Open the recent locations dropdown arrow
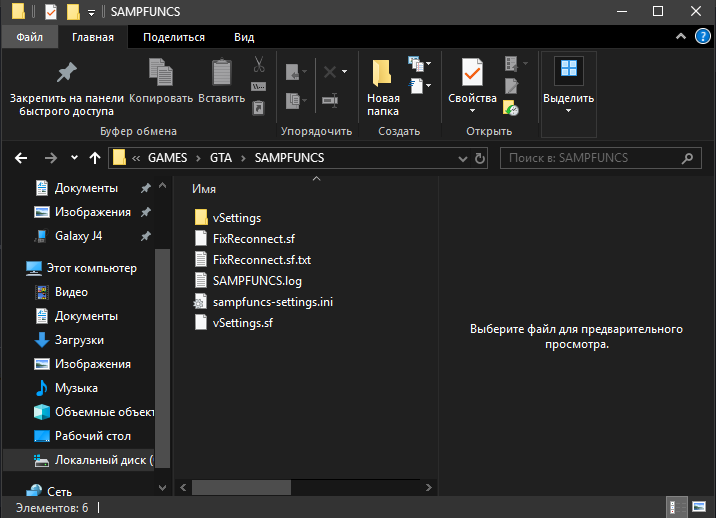 74,158
